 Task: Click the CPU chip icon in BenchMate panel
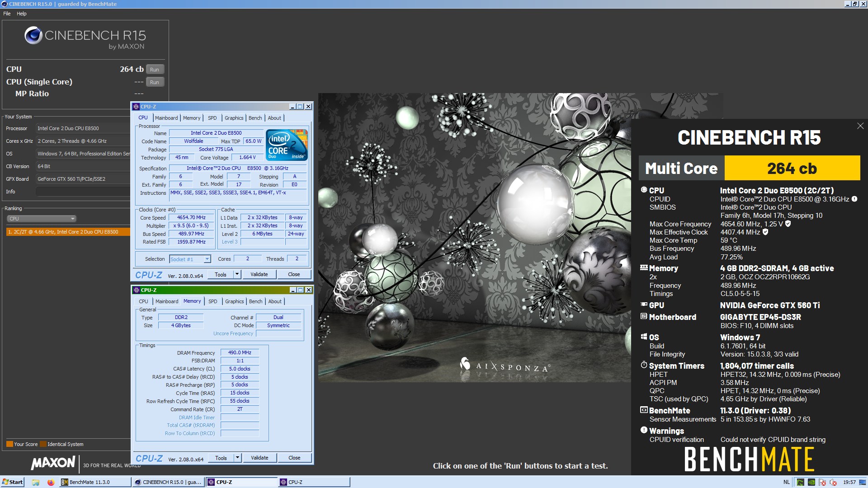(644, 190)
